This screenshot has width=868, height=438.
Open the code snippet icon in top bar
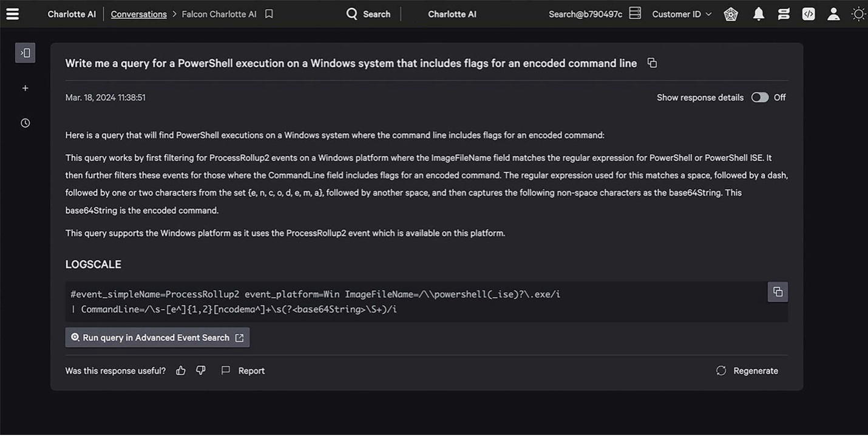[x=809, y=14]
